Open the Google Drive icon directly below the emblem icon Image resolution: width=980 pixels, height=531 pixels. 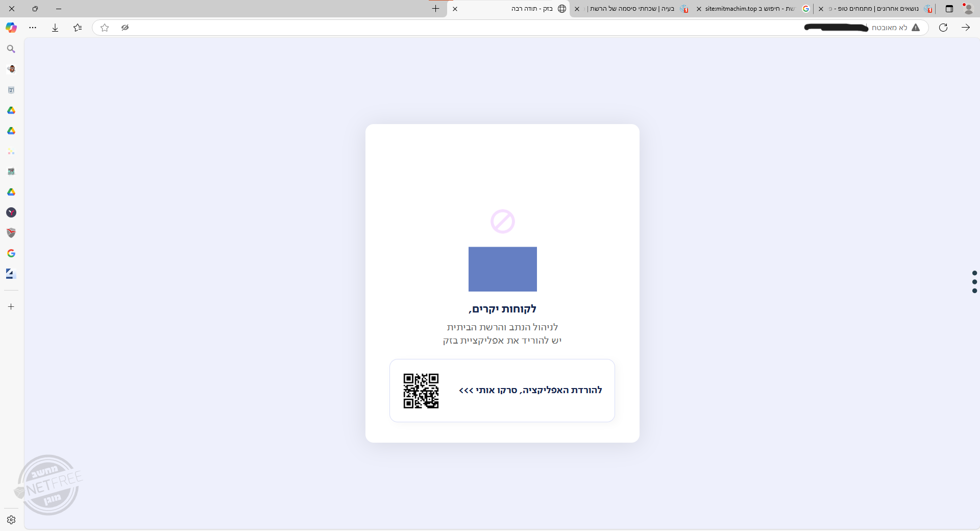coord(11,110)
